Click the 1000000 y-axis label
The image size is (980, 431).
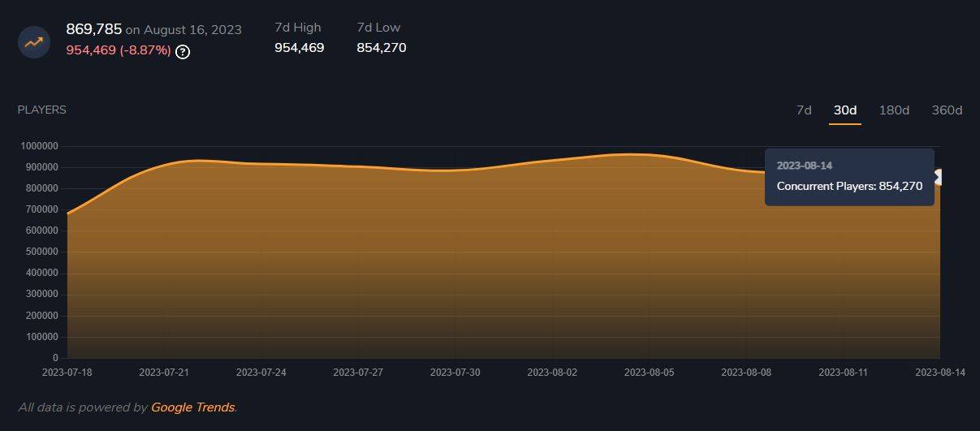pos(38,146)
